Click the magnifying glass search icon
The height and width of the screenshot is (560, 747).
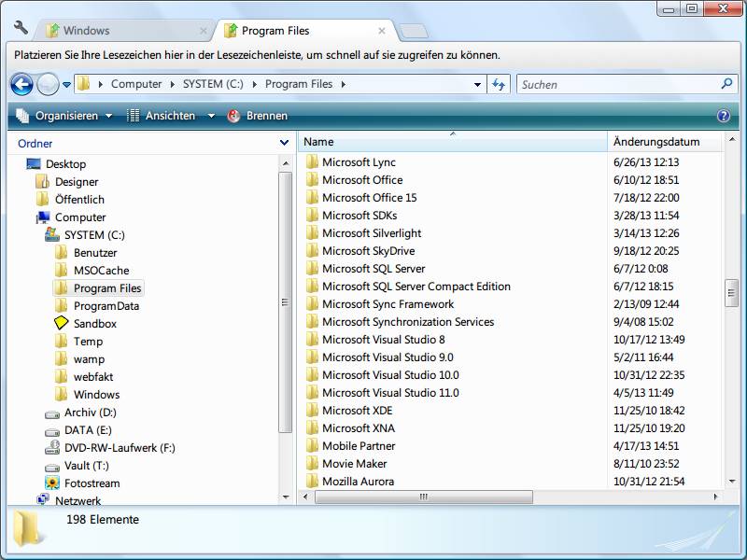[726, 84]
